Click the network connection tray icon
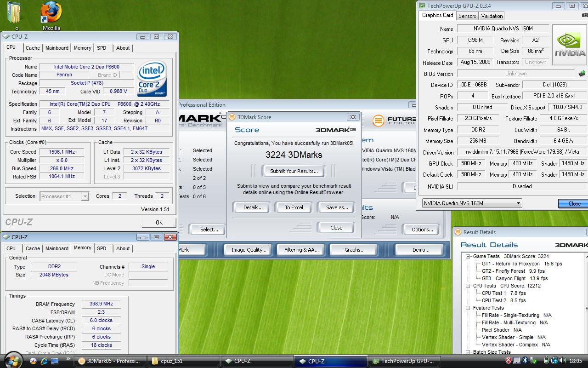This screenshot has height=368, width=588. [x=554, y=361]
